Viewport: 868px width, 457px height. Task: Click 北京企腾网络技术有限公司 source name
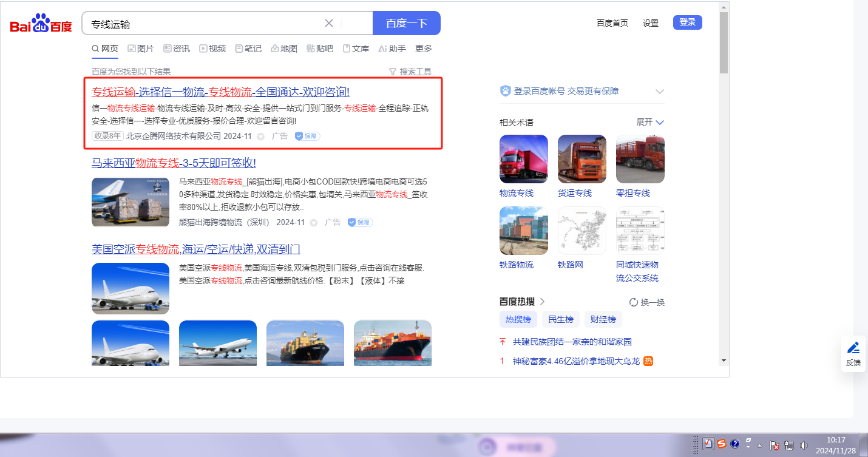[x=174, y=136]
